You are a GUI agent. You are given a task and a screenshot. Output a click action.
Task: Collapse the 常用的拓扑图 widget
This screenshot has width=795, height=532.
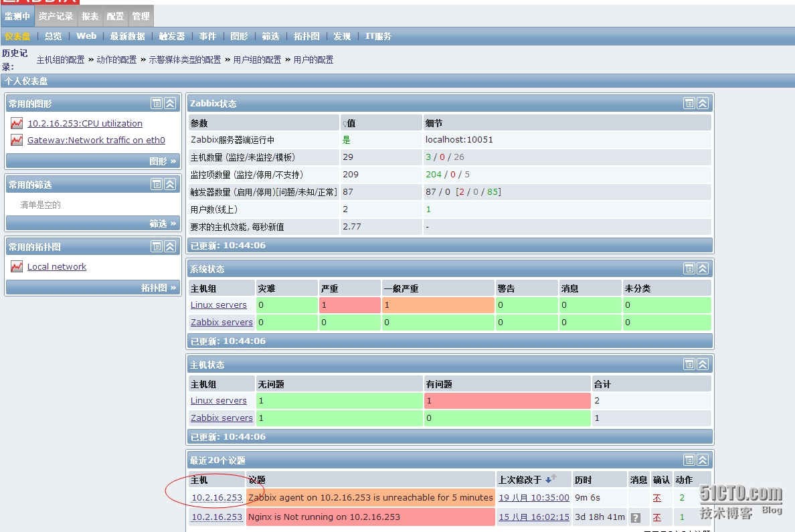(171, 246)
